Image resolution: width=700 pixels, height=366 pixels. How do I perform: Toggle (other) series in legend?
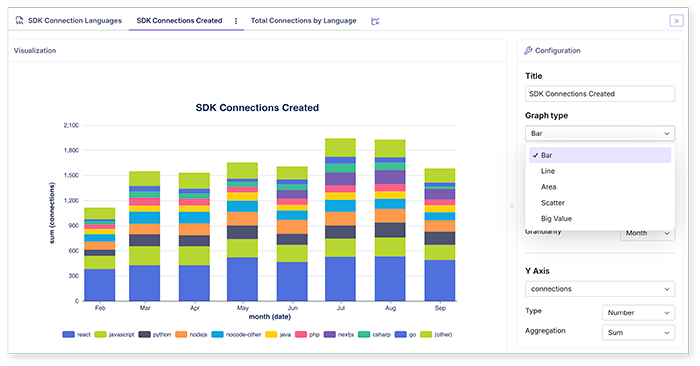[436, 334]
